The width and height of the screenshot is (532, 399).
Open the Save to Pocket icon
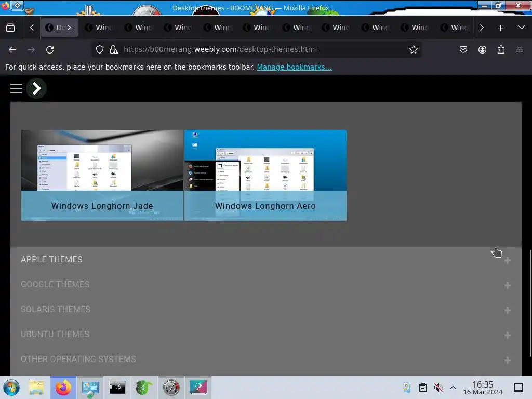(463, 49)
